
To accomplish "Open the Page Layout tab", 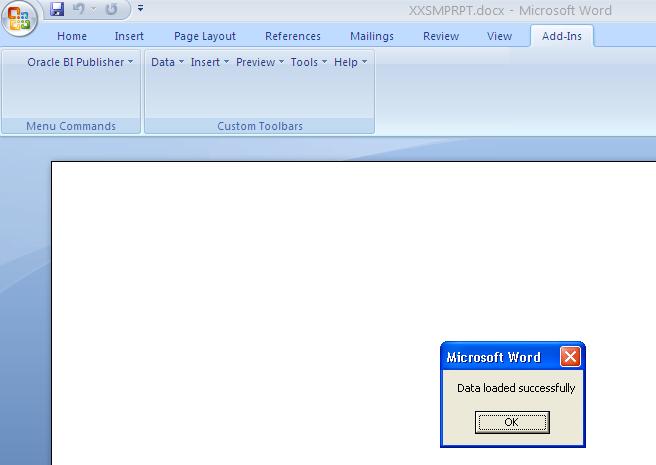I will click(205, 36).
